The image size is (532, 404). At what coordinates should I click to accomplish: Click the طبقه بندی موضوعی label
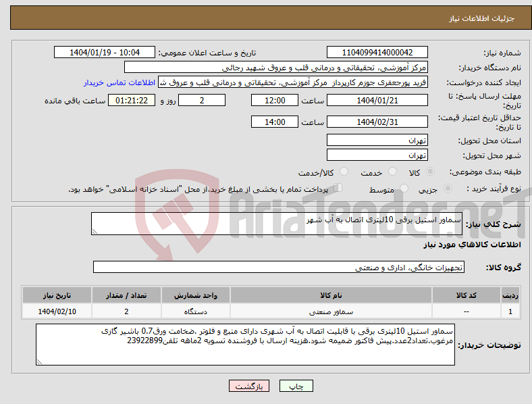(485, 172)
